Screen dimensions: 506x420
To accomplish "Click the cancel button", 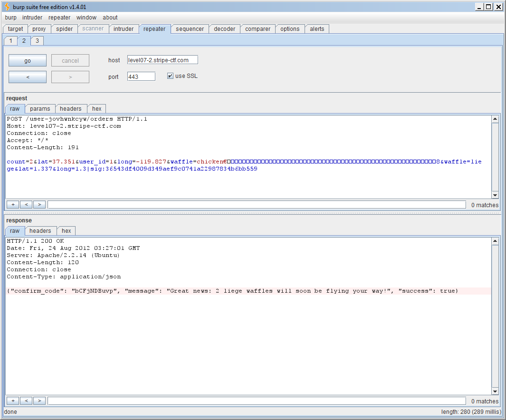I will (x=70, y=60).
